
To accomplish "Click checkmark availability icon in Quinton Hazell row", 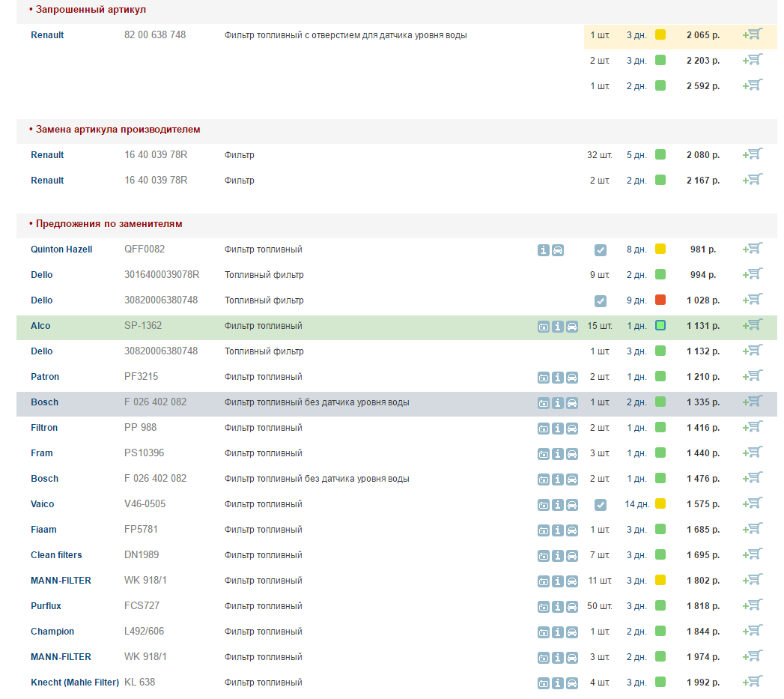I will [x=601, y=250].
